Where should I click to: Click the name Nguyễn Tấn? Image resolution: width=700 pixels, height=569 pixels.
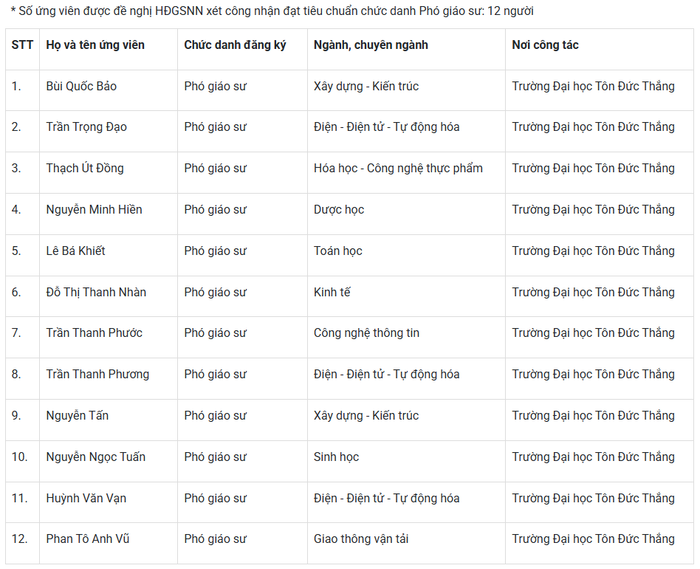77,415
